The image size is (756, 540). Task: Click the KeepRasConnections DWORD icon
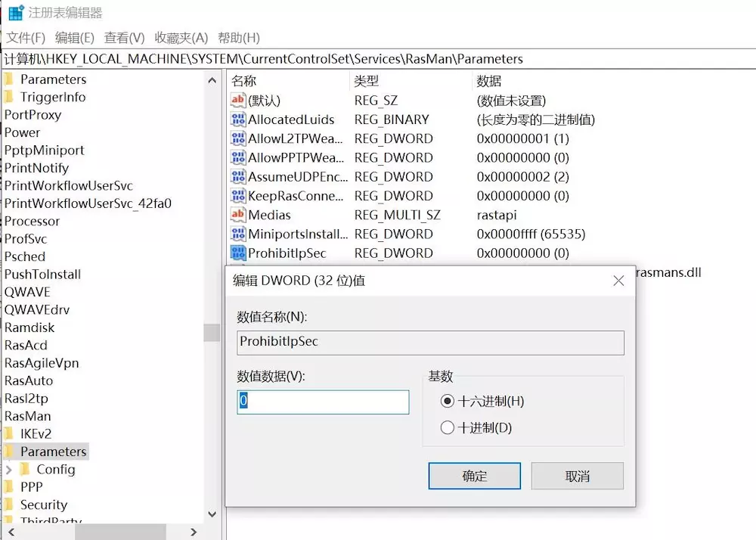(237, 196)
